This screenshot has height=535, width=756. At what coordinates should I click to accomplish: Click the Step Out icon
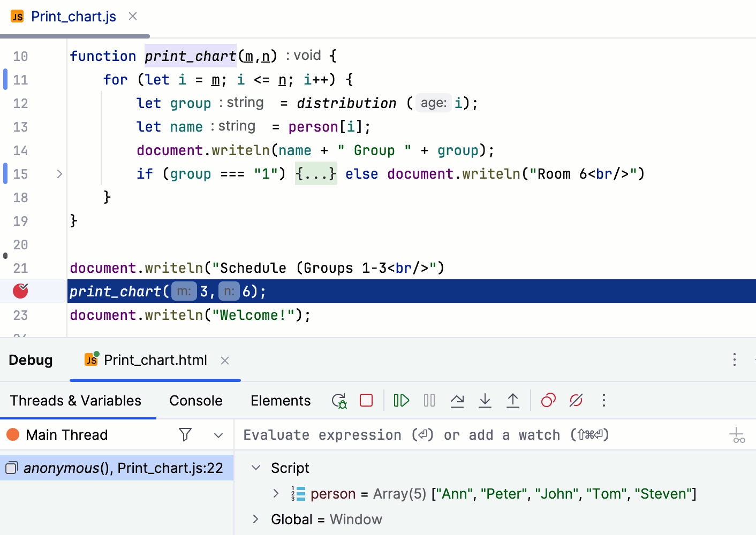click(x=513, y=400)
